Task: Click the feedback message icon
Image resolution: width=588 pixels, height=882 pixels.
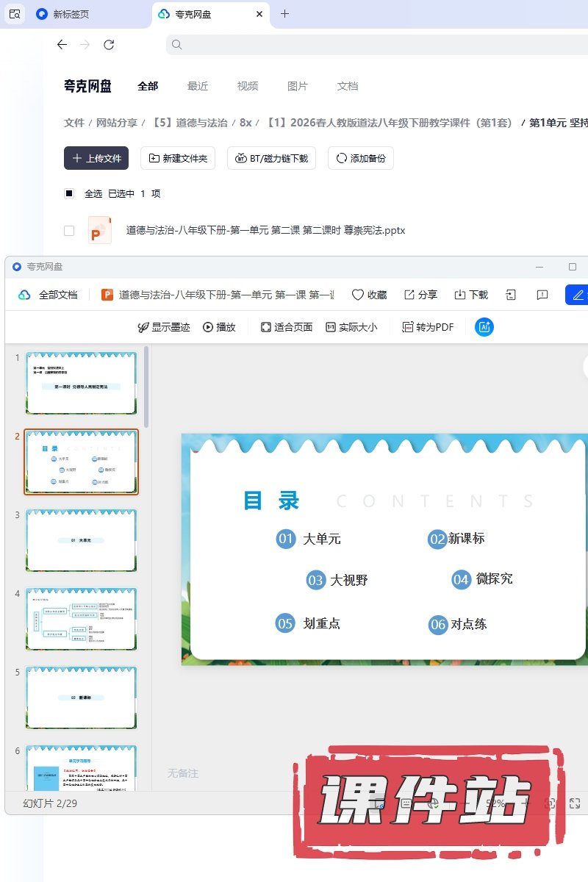Action: [x=542, y=295]
